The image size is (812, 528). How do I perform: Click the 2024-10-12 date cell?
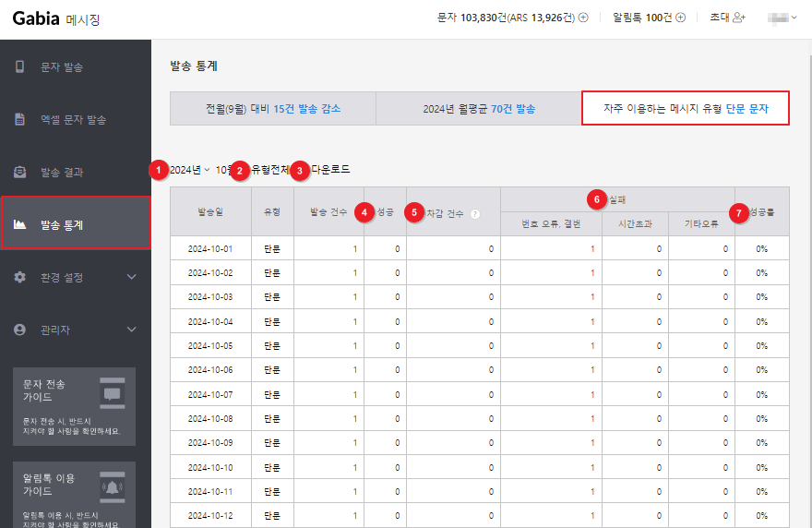[210, 516]
